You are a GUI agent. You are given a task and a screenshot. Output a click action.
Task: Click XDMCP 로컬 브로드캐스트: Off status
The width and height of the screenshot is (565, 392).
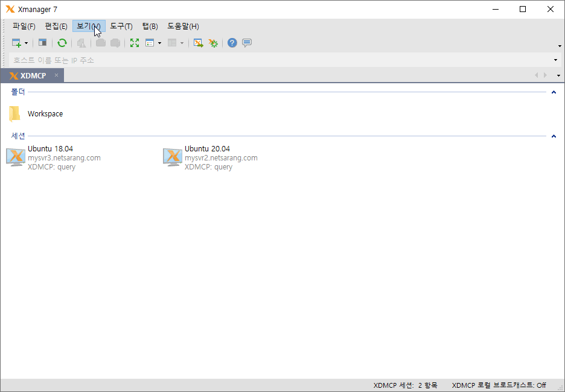click(x=499, y=385)
